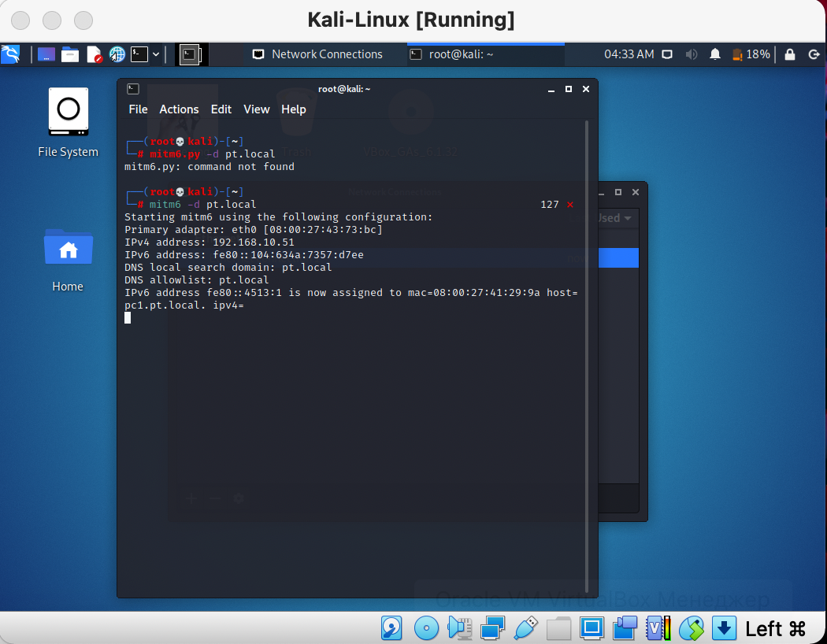This screenshot has height=644, width=827.
Task: Open the terminal Edit menu
Action: coord(221,109)
